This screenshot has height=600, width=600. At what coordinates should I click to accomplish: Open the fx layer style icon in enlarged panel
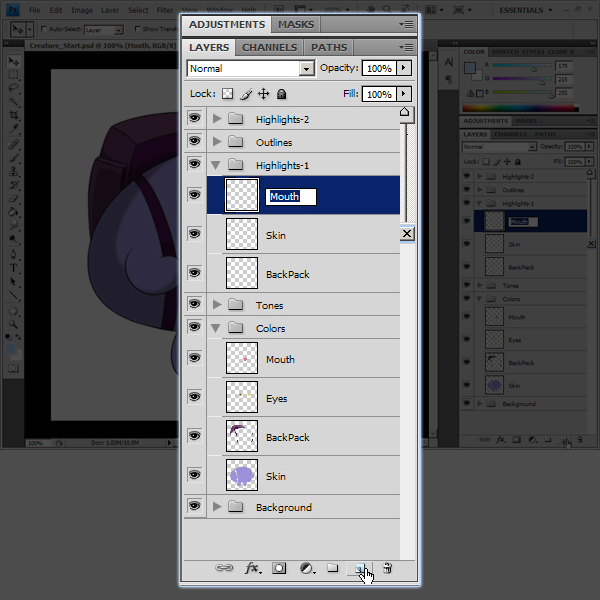(x=253, y=568)
